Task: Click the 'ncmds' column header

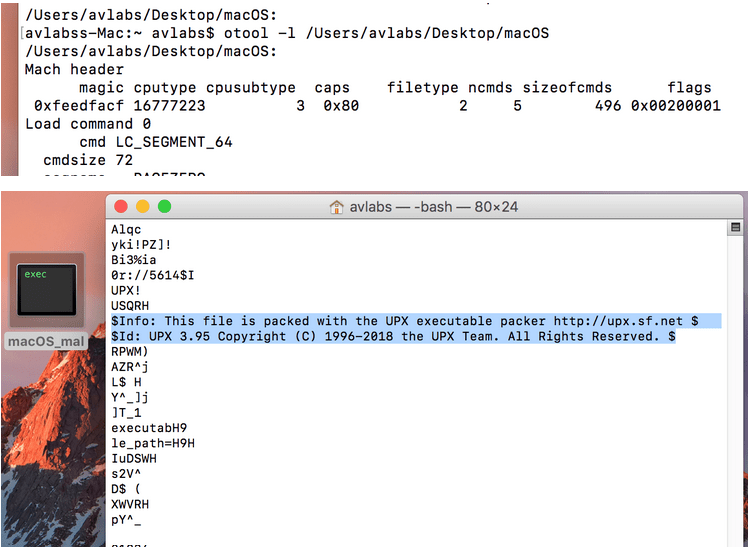Action: (490, 87)
